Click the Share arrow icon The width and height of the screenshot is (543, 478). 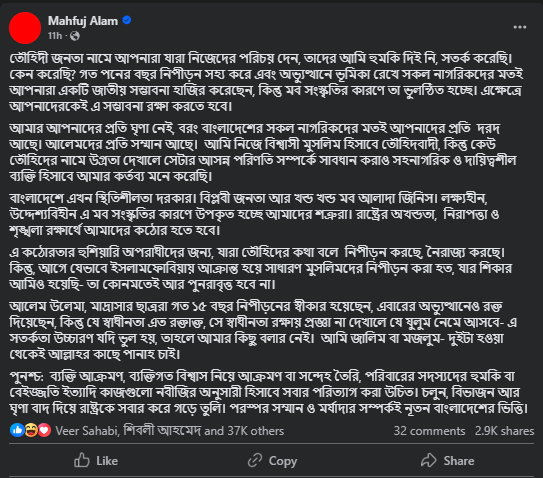click(429, 460)
